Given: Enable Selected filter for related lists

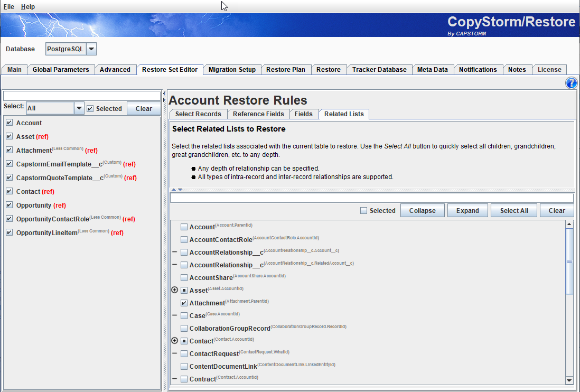Looking at the screenshot, I should 363,210.
